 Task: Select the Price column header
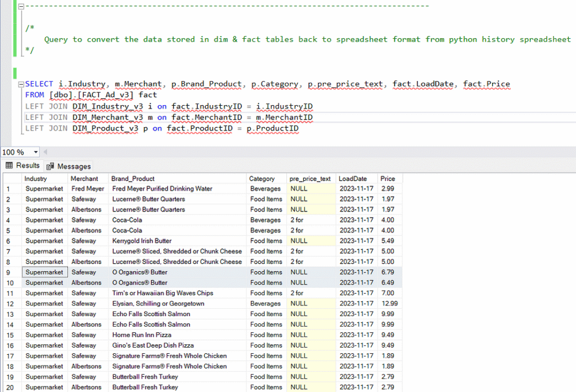pos(390,178)
